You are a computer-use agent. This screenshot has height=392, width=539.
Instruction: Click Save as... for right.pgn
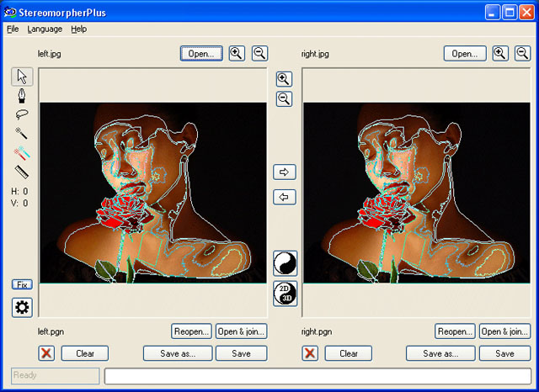coord(440,353)
